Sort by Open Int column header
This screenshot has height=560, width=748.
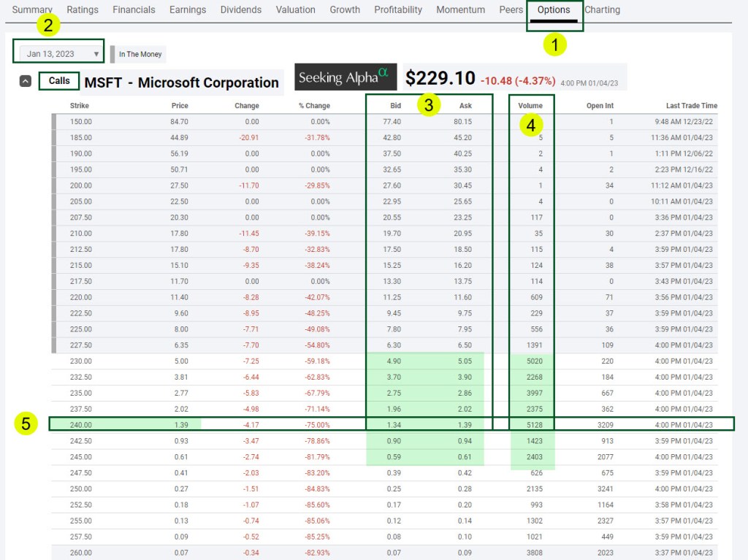point(600,106)
